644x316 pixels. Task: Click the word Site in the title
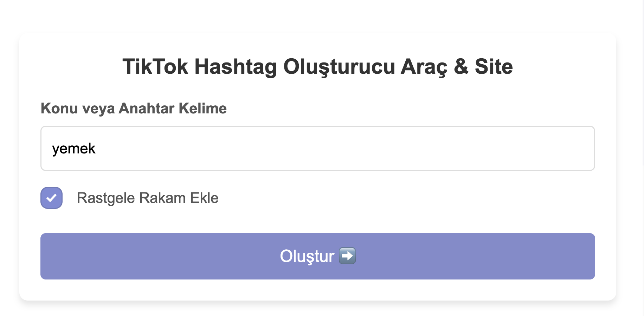tap(494, 67)
